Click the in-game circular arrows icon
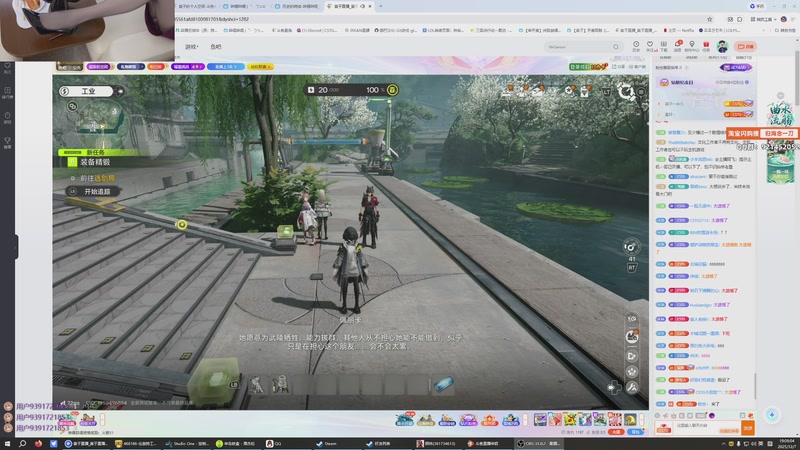 pyautogui.click(x=625, y=92)
